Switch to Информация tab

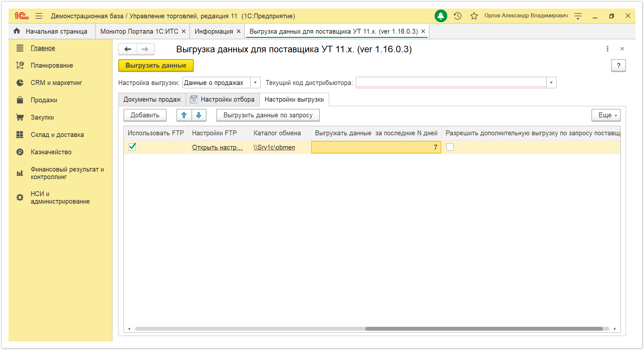pos(214,31)
